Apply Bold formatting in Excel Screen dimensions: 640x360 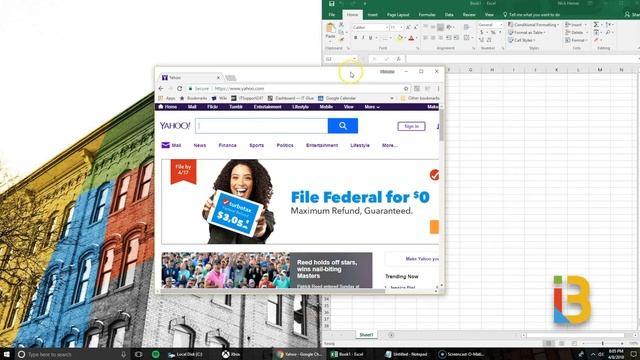356,38
